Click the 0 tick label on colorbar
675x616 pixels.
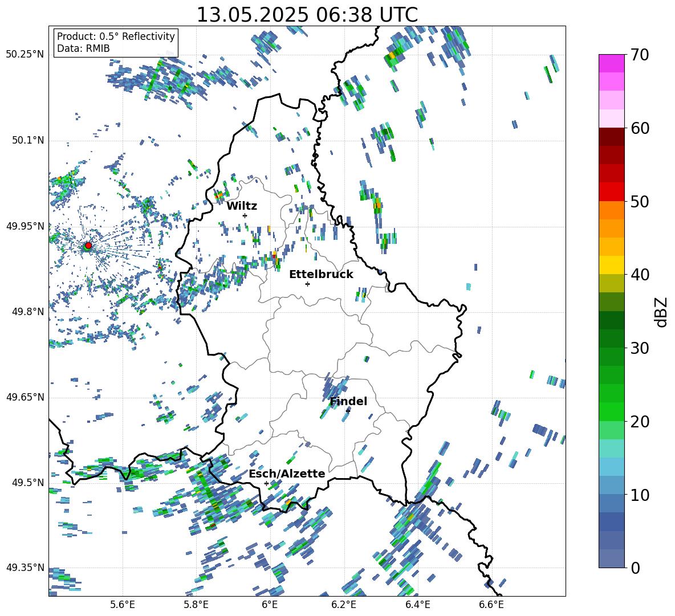pyautogui.click(x=636, y=568)
